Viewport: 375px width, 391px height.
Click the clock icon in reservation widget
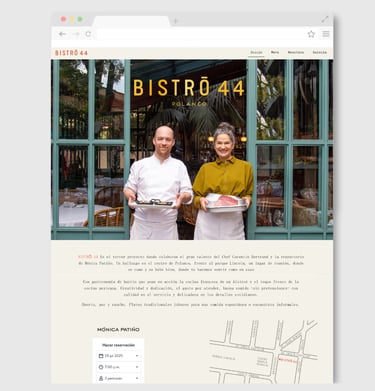point(101,367)
